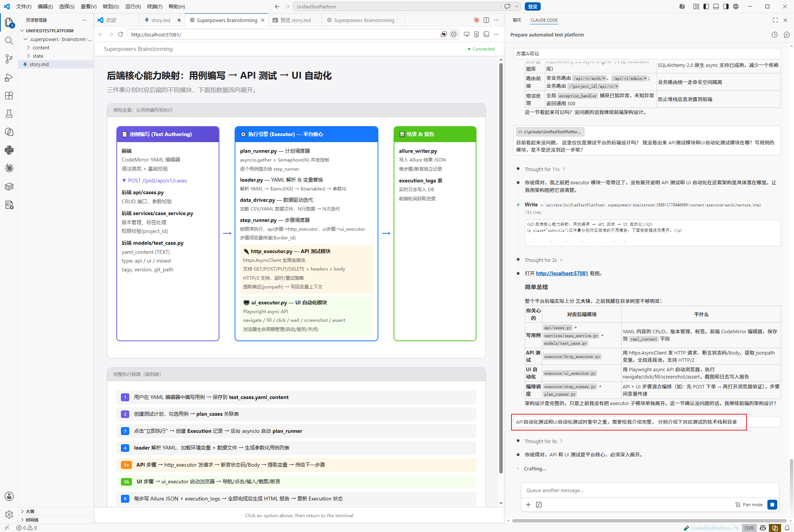Open the 文件(F) menu

(x=24, y=6)
